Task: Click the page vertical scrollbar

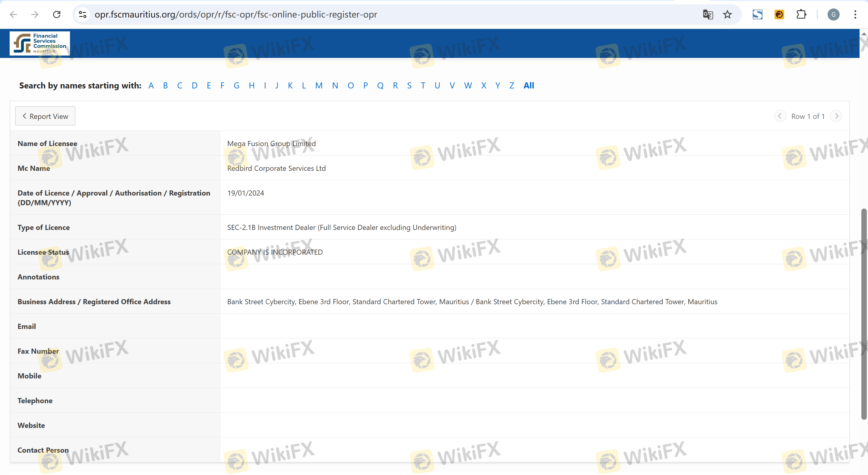Action: click(863, 314)
